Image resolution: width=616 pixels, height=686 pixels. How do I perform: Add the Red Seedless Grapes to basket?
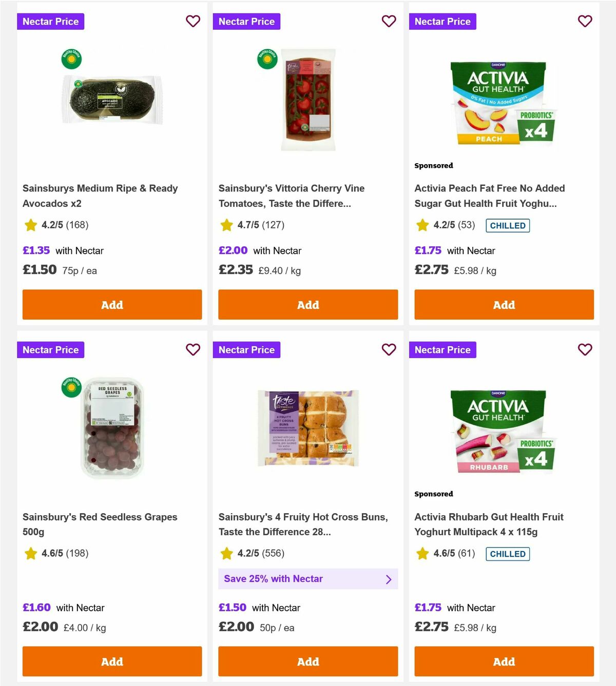tap(112, 661)
